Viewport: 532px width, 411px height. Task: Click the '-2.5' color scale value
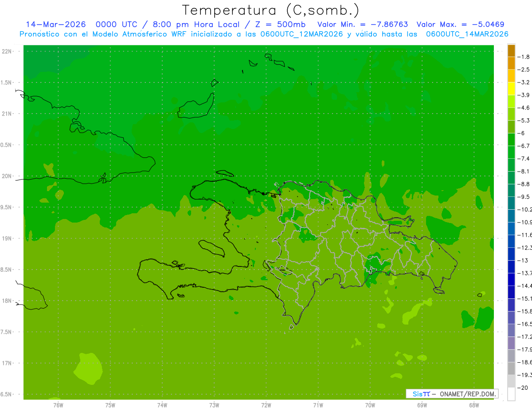pyautogui.click(x=524, y=70)
